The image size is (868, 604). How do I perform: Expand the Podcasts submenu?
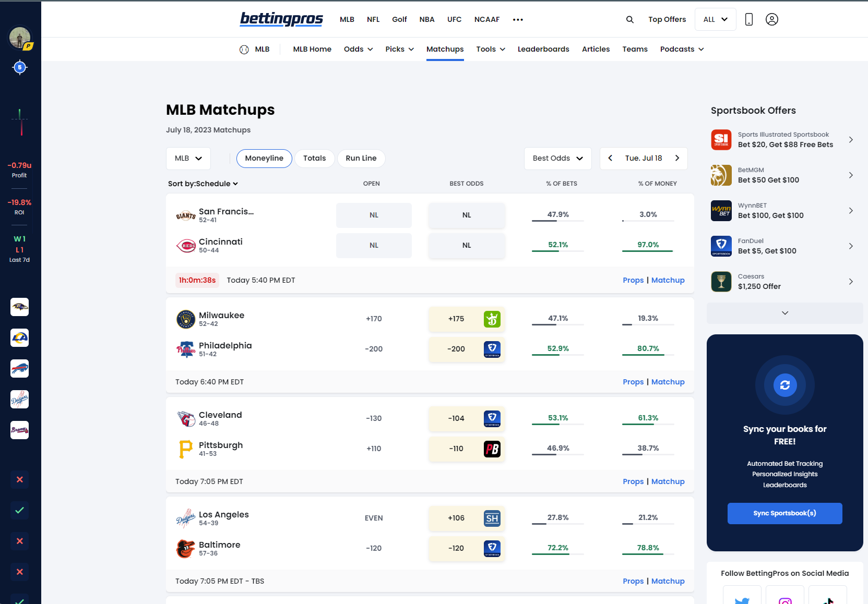[x=682, y=49]
